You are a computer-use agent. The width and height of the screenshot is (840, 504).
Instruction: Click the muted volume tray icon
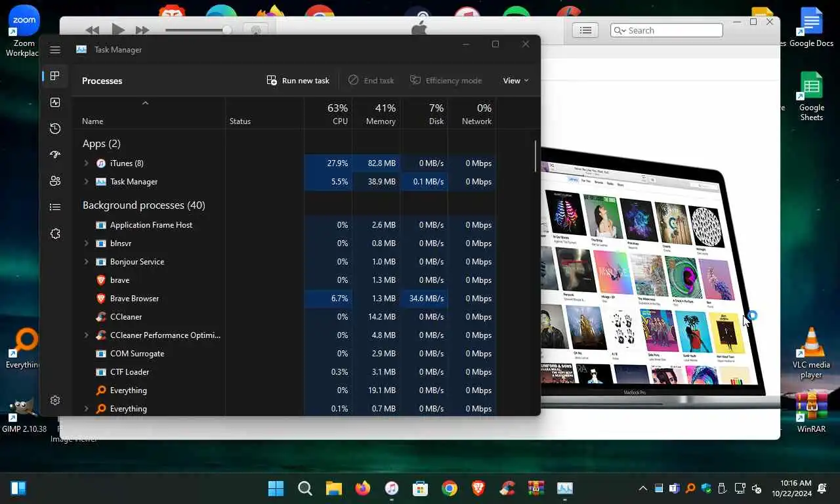[x=756, y=488]
